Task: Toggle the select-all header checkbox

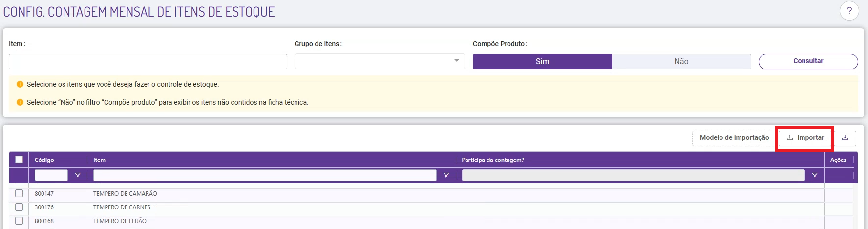Action: coord(19,160)
